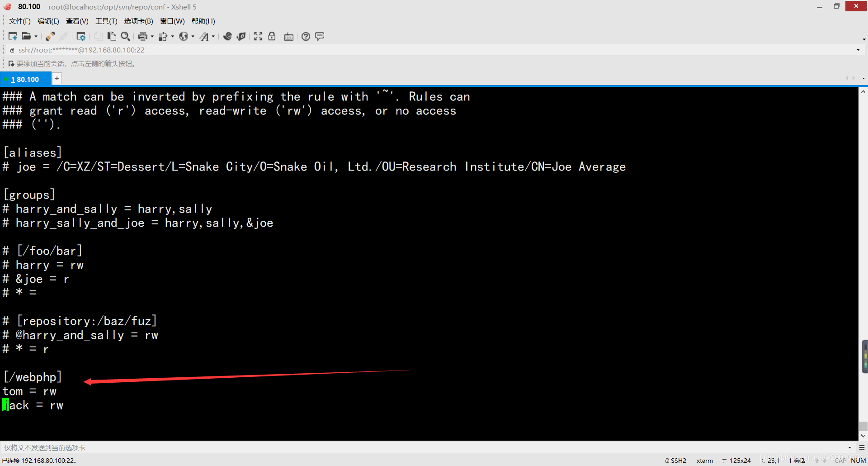
Task: Click the lock icon beside ssh address
Action: [12, 50]
